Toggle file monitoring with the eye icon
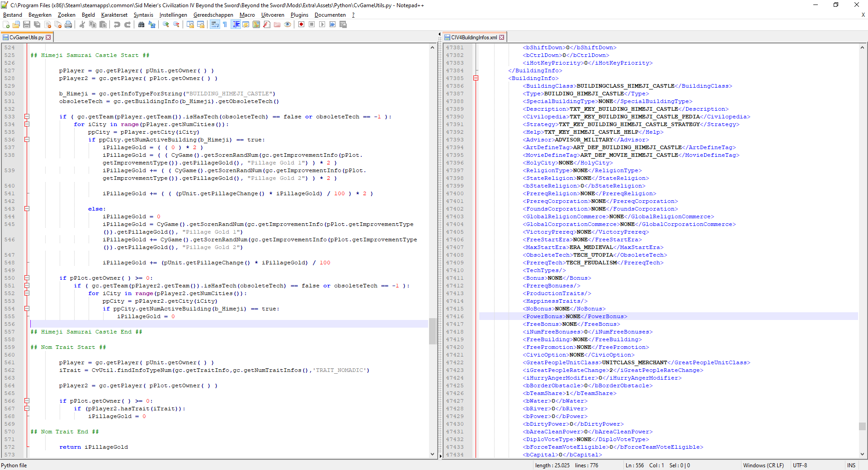 [288, 24]
